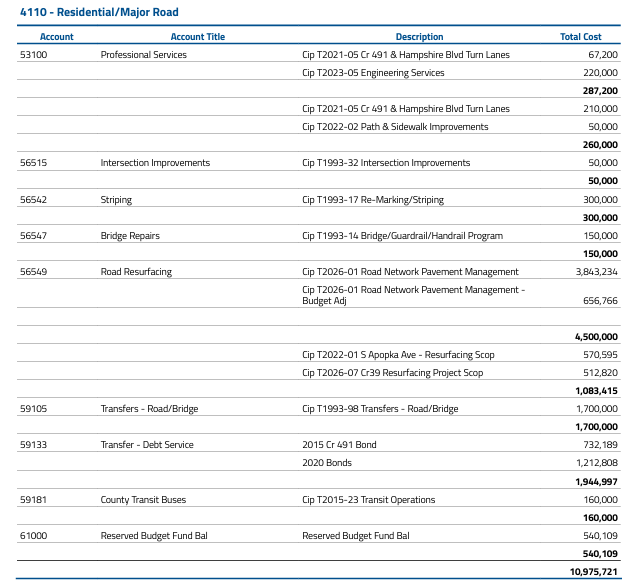Click the 3,843,234 pavement management cost
This screenshot has width=635, height=584.
(x=596, y=272)
